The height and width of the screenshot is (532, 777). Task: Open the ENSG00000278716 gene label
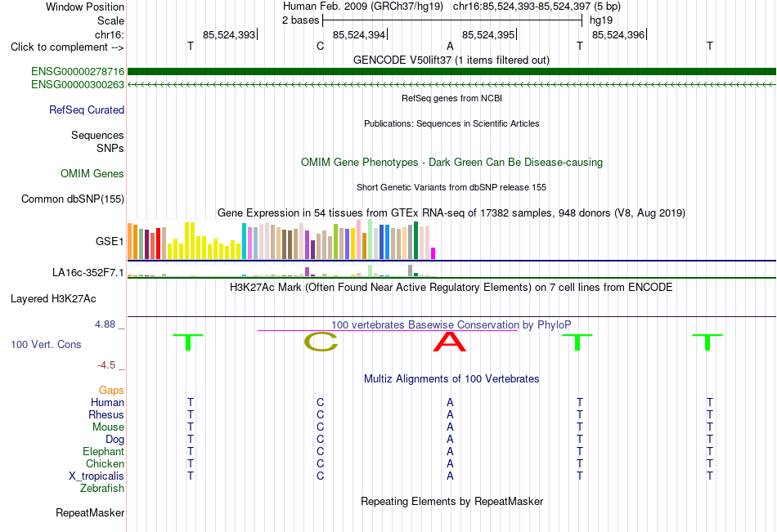point(78,72)
